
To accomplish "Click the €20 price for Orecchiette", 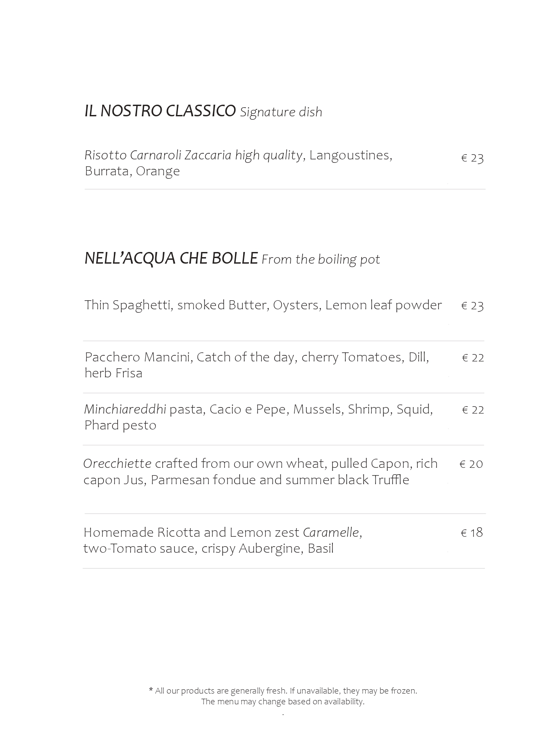I will coord(471,464).
